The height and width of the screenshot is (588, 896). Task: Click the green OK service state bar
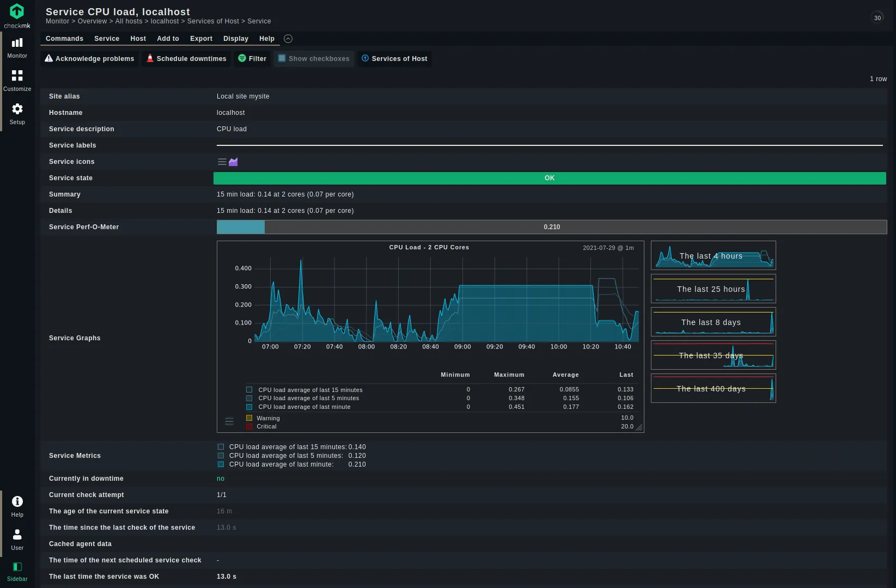(x=550, y=178)
